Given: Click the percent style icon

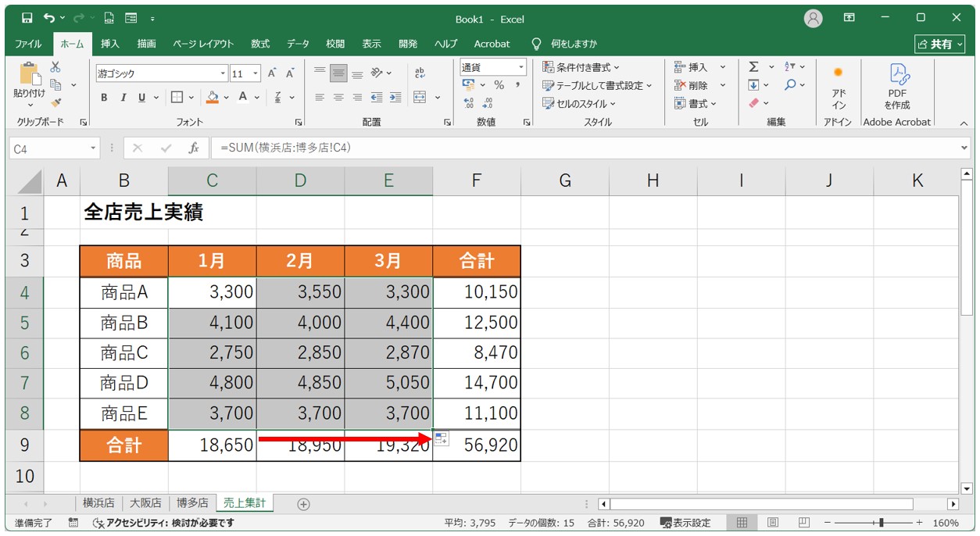Looking at the screenshot, I should 499,85.
